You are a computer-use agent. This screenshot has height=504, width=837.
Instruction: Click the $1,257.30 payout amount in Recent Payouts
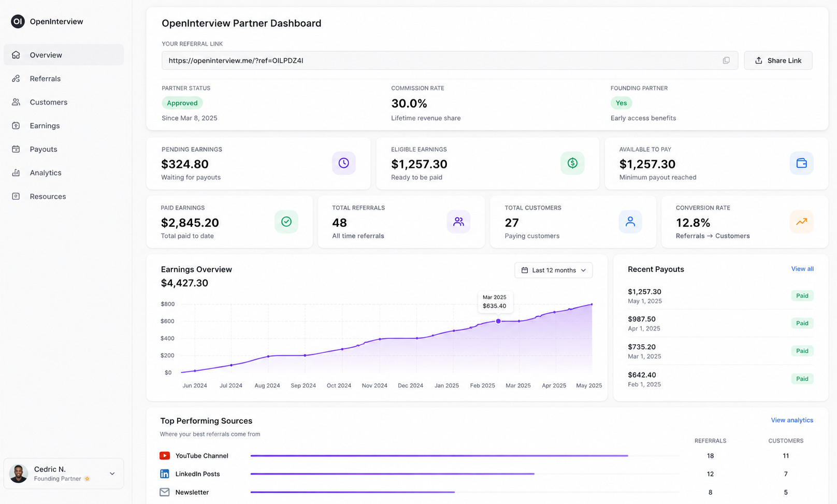point(644,292)
